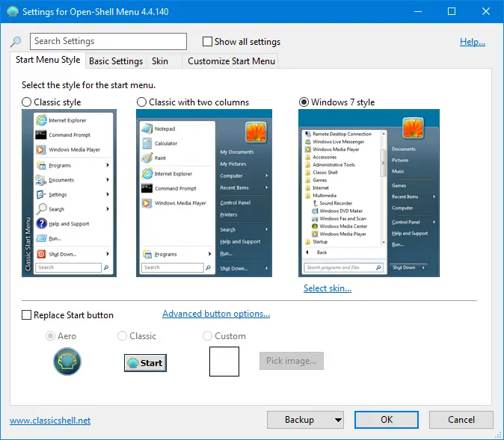Click the magnifier search icon
This screenshot has height=440, width=504.
pos(16,42)
